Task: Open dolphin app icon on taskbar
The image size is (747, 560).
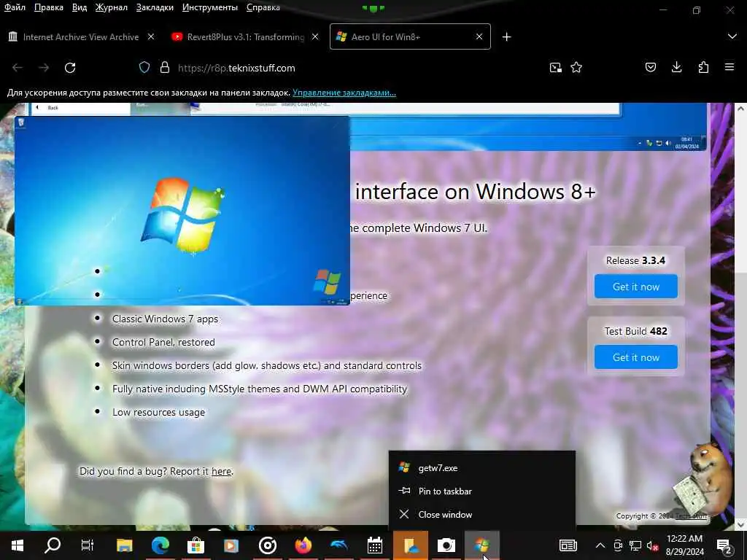Action: 338,545
